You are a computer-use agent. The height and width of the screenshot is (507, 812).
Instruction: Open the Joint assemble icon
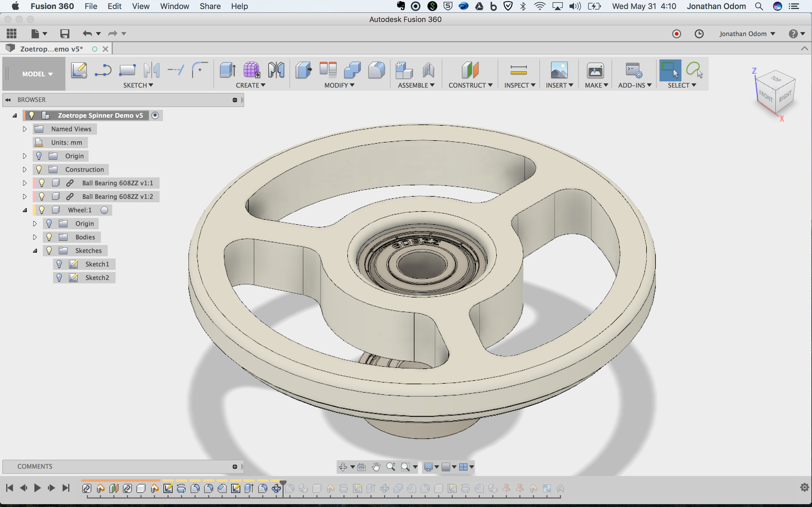tap(429, 70)
